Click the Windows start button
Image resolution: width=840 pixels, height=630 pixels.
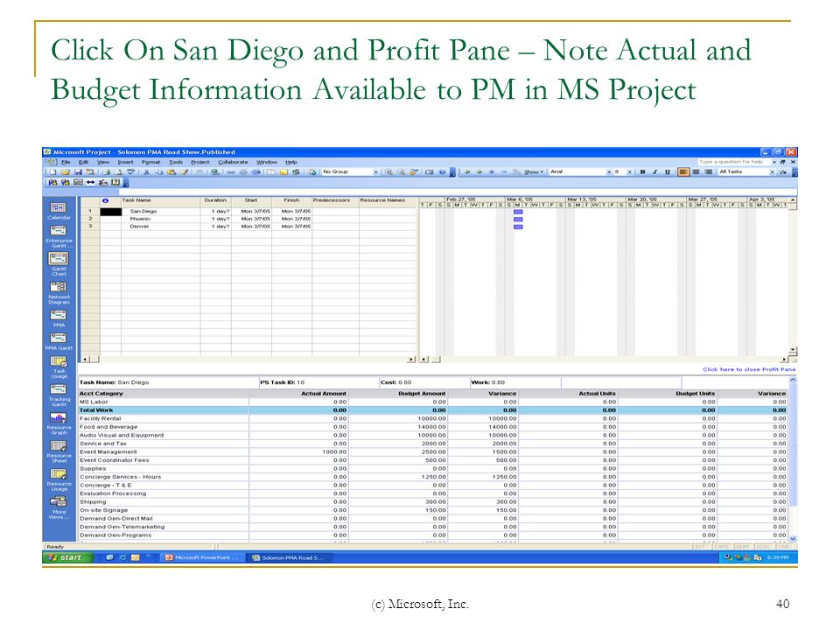(x=68, y=557)
